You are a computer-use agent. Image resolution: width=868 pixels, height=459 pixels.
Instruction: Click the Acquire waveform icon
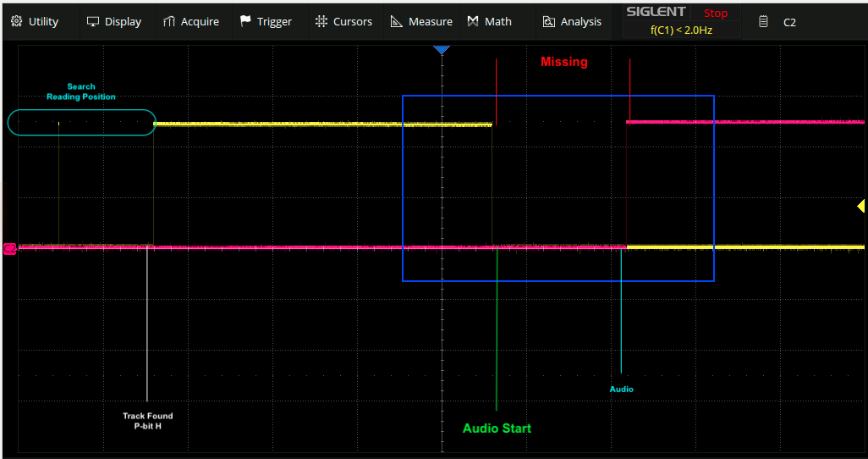pos(169,21)
